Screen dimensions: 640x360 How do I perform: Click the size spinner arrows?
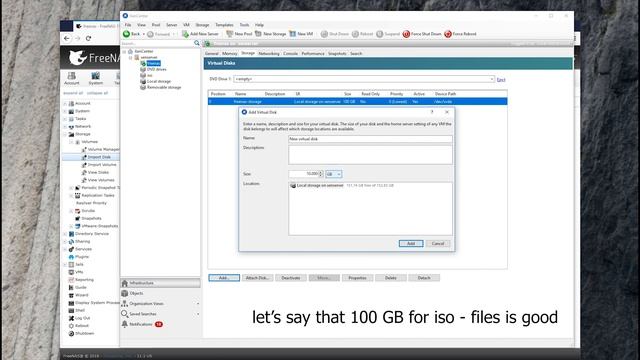321,174
